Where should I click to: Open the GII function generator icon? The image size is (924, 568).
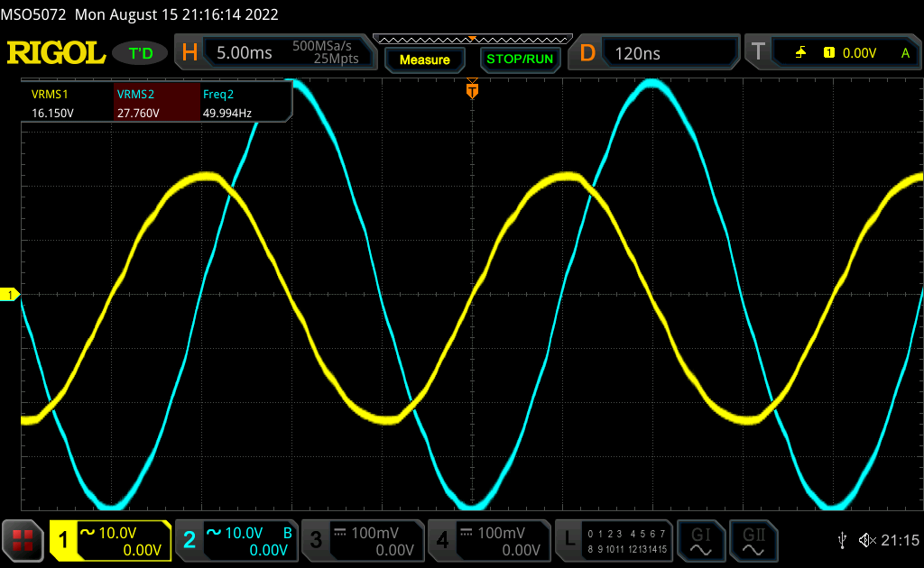tap(753, 540)
